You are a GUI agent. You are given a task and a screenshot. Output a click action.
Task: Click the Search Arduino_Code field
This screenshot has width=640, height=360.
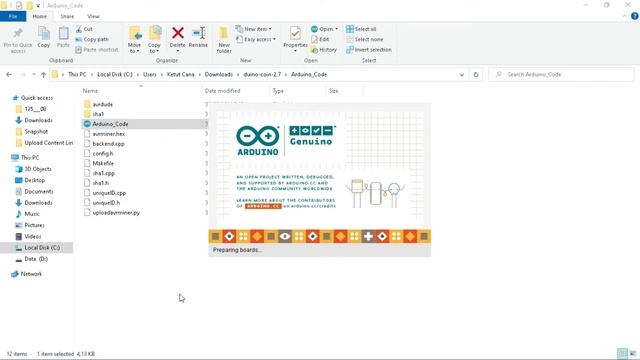[561, 74]
